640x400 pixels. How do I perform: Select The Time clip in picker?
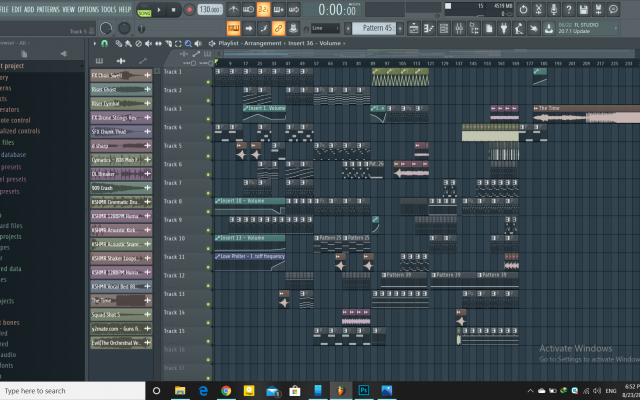[x=121, y=300]
